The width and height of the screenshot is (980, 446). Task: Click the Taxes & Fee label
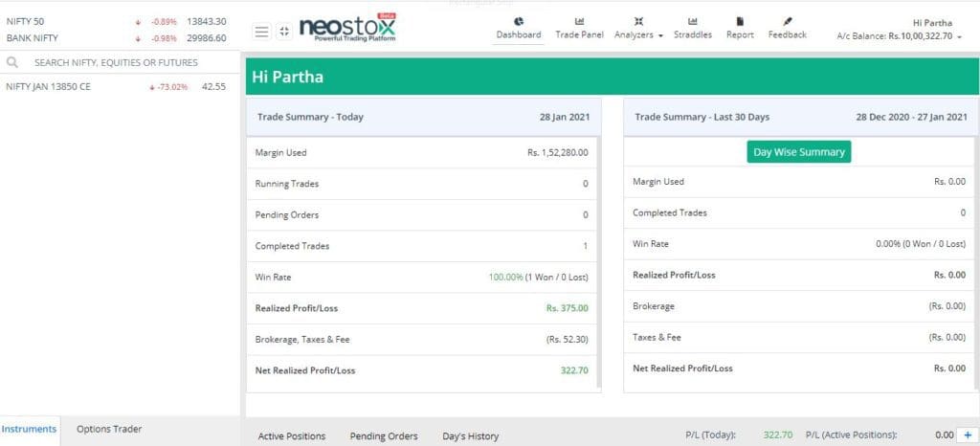657,337
